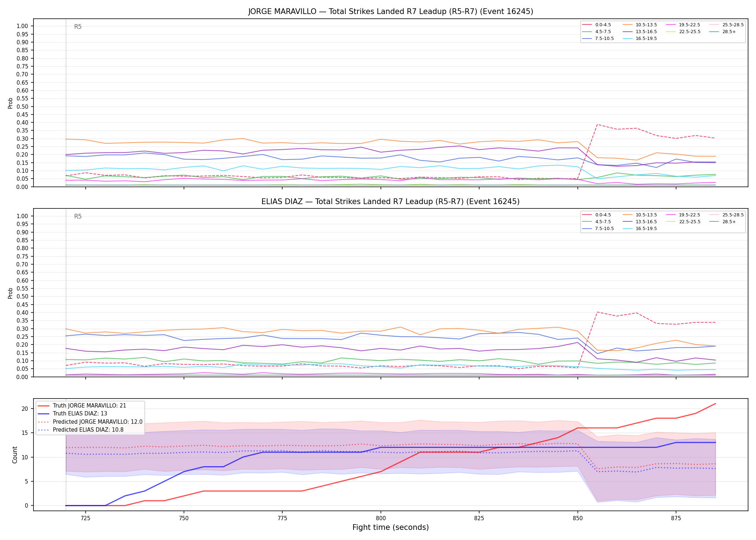This screenshot has width=756, height=540.
Task: Select the "750" fight-time tick label
Action: (184, 518)
